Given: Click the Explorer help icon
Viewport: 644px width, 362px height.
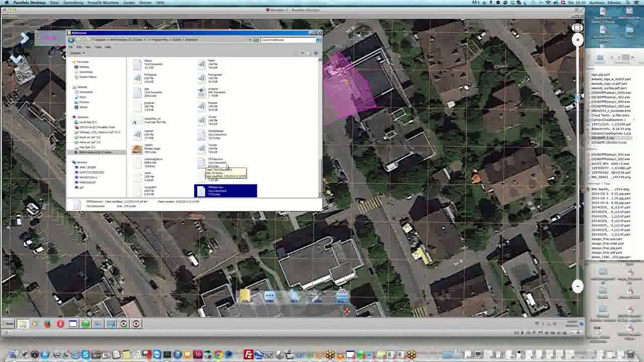Looking at the screenshot, I should (317, 53).
